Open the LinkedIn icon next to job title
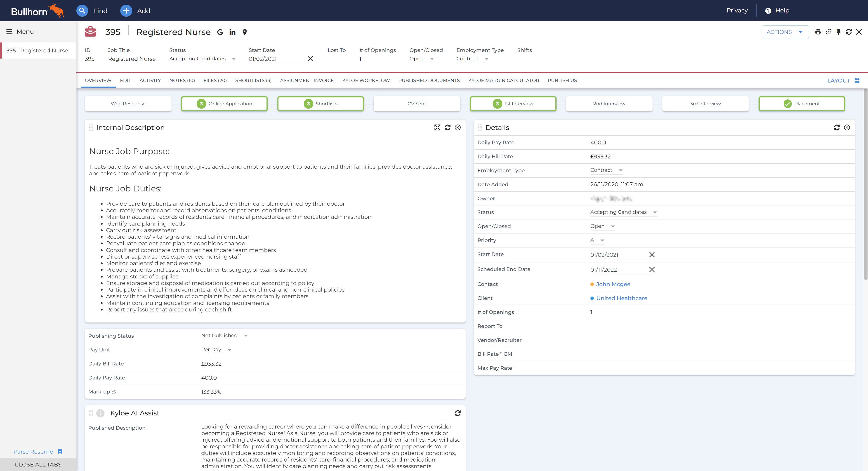Viewport: 868px width, 471px height. [x=233, y=32]
